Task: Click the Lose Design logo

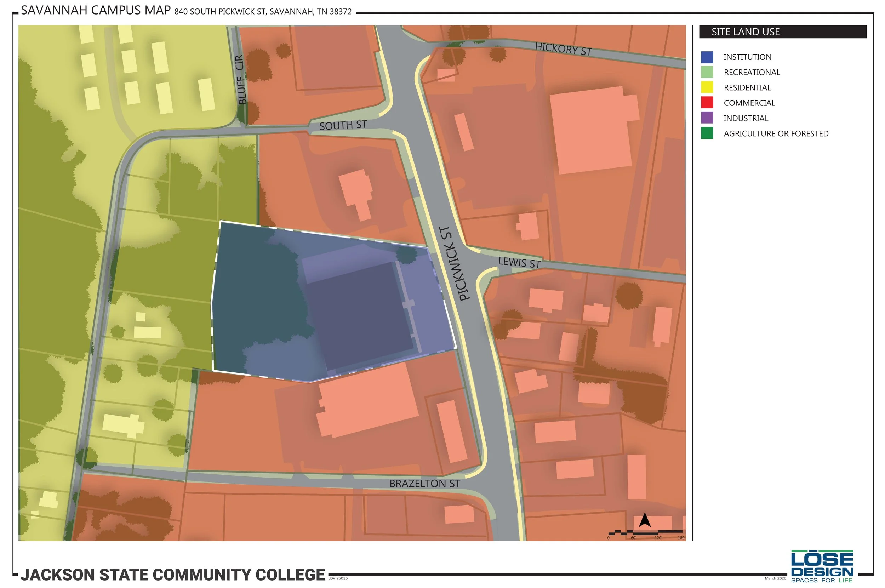Action: pyautogui.click(x=822, y=567)
